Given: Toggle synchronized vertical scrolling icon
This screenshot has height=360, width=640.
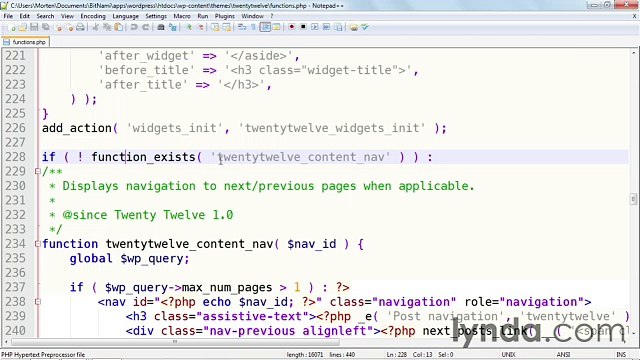Looking at the screenshot, I should point(215,27).
